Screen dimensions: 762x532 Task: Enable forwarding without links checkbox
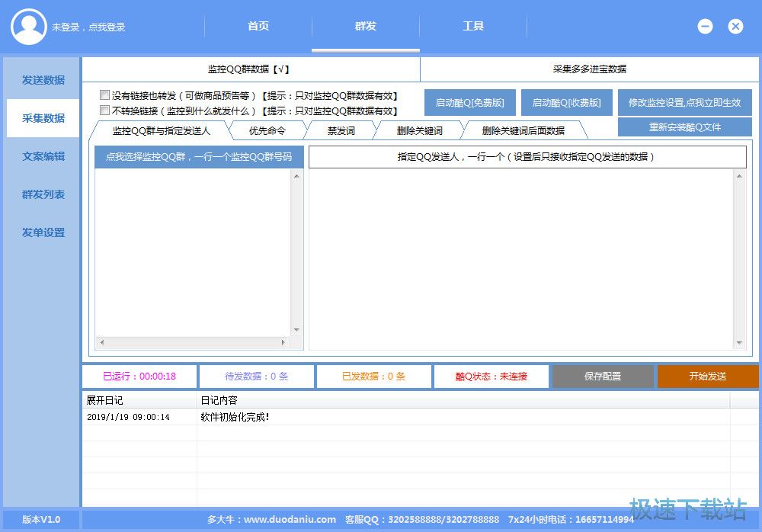(104, 96)
